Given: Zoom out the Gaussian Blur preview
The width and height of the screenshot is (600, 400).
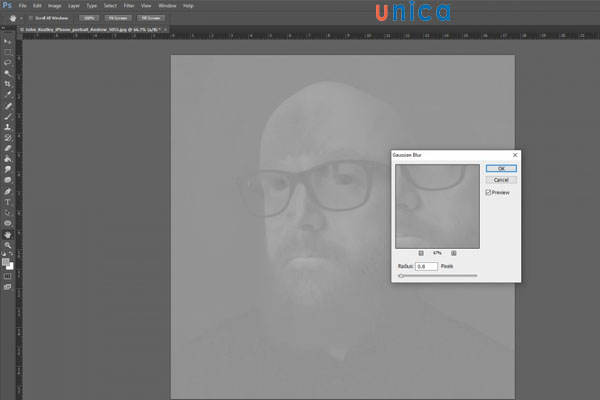Looking at the screenshot, I should pyautogui.click(x=421, y=253).
